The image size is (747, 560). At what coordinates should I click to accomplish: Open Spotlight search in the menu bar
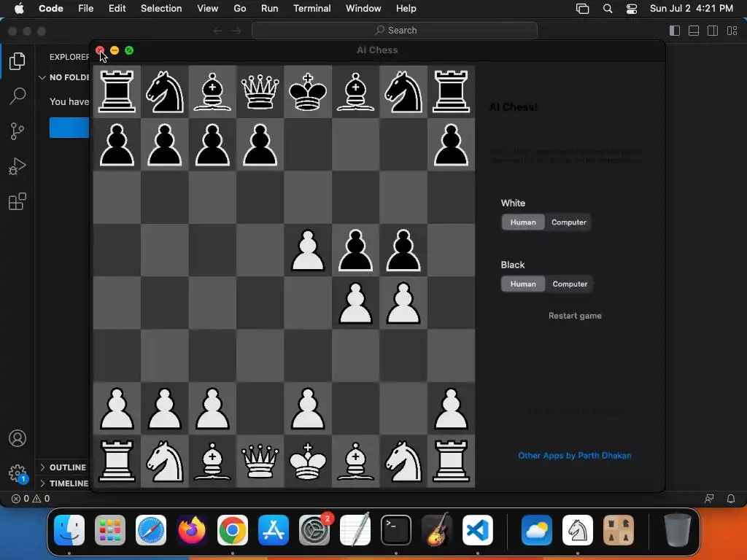(608, 9)
